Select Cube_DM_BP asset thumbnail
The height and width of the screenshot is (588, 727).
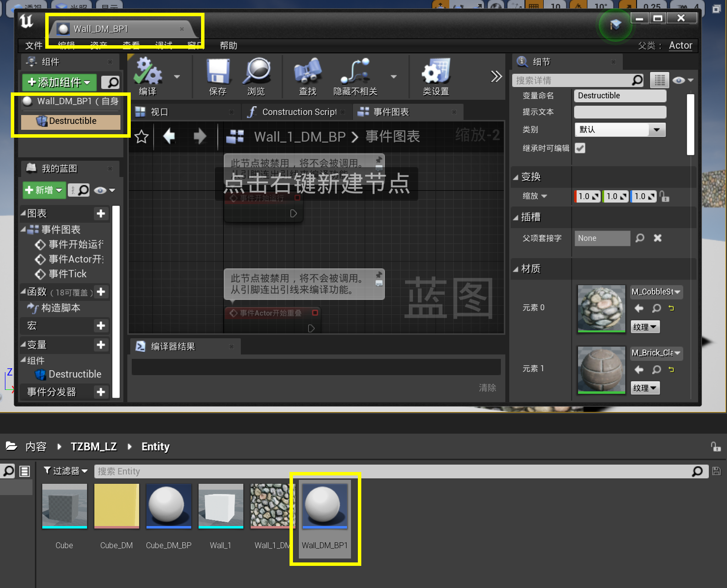pyautogui.click(x=169, y=506)
